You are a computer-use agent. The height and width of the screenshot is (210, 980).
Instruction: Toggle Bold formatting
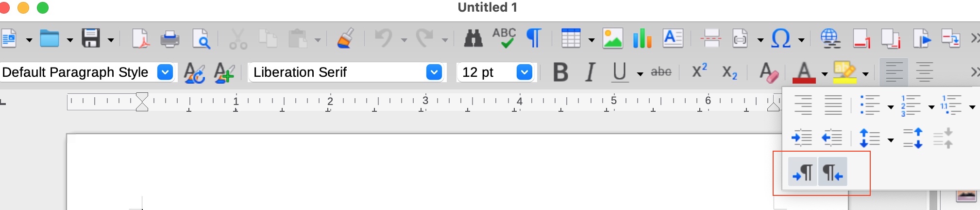point(560,72)
